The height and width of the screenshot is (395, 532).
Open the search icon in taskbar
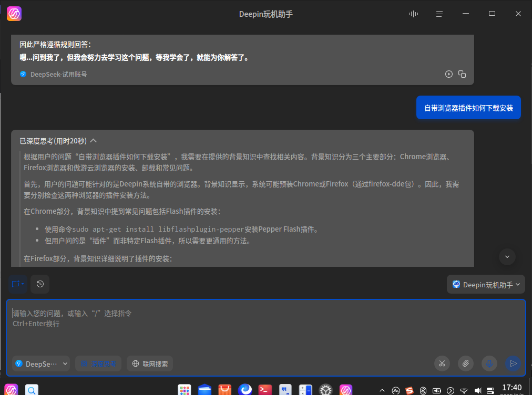(x=32, y=390)
